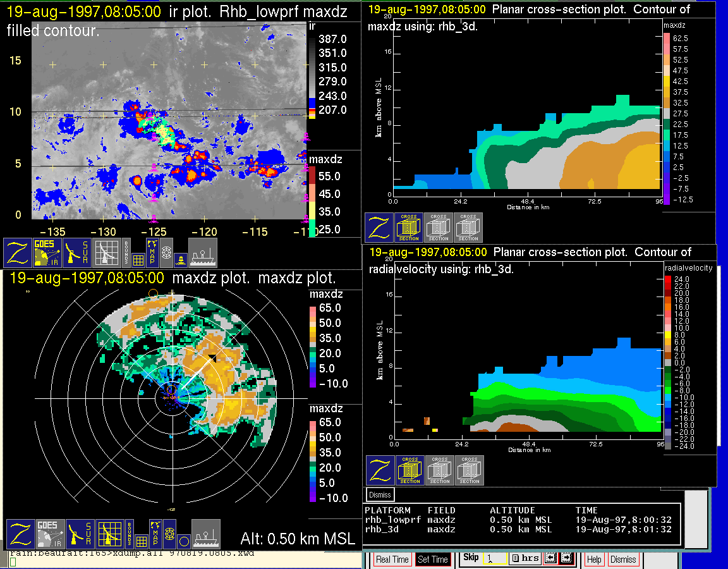
Task: Select the highlighted CROSS SECTION icon under the maxdz plot
Action: tap(409, 228)
